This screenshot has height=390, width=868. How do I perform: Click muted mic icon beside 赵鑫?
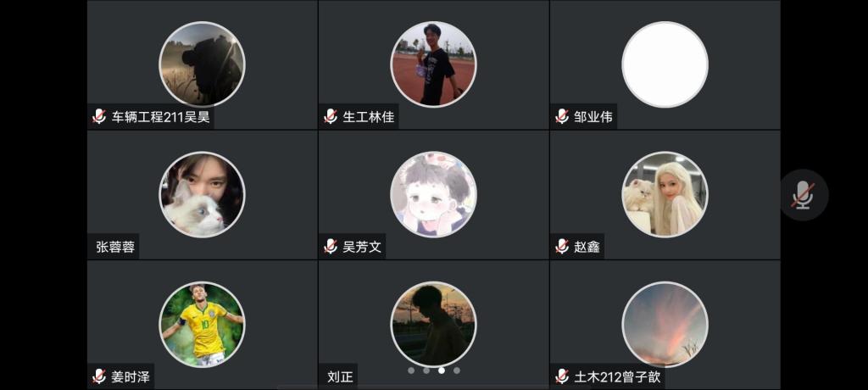pyautogui.click(x=562, y=247)
